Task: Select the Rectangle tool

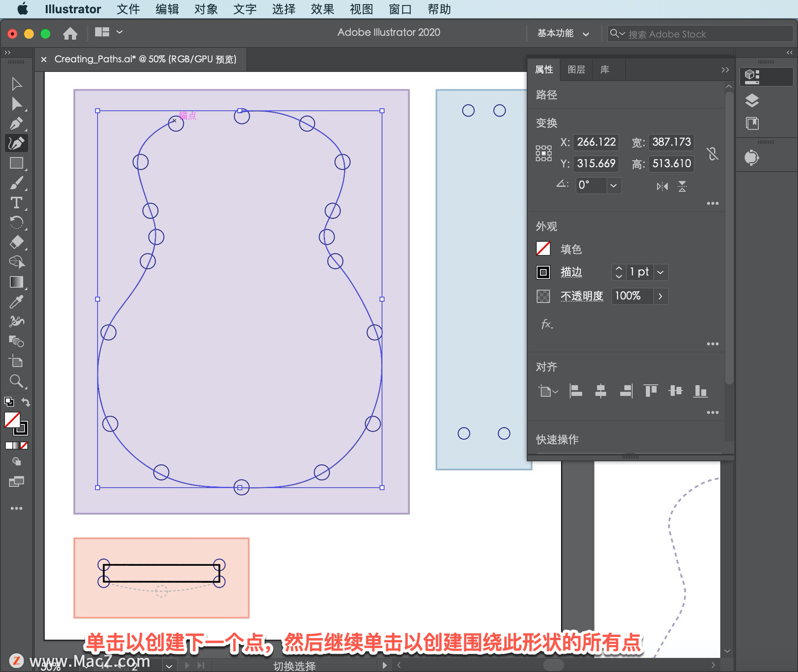Action: tap(17, 163)
